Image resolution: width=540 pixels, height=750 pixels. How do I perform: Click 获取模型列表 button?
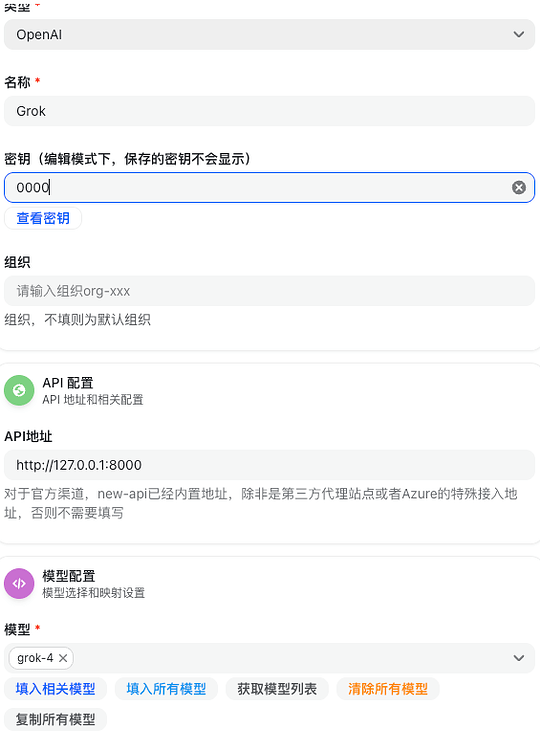[277, 689]
